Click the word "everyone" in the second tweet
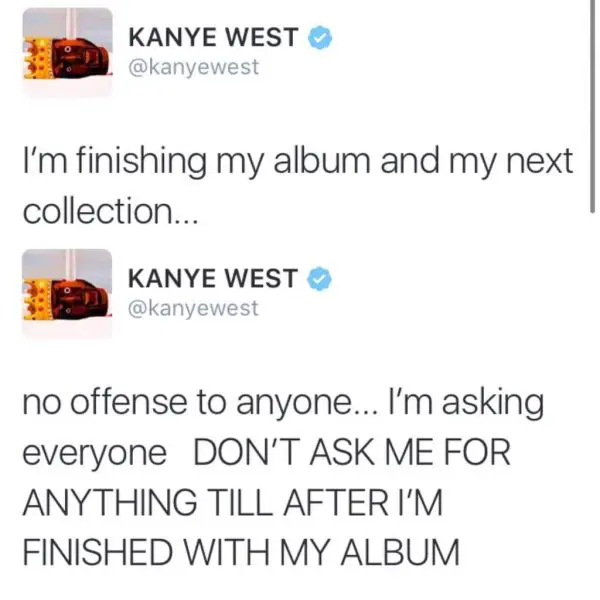The height and width of the screenshot is (600, 600). tap(95, 454)
